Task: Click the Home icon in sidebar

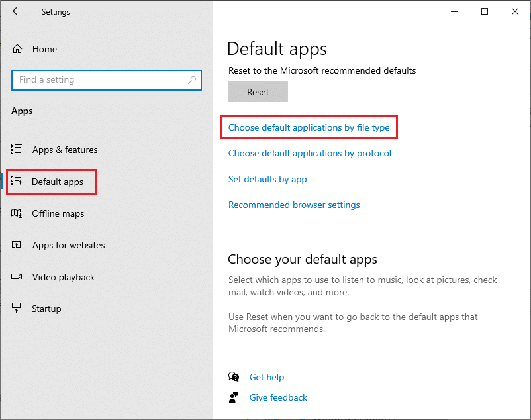Action: coord(18,49)
